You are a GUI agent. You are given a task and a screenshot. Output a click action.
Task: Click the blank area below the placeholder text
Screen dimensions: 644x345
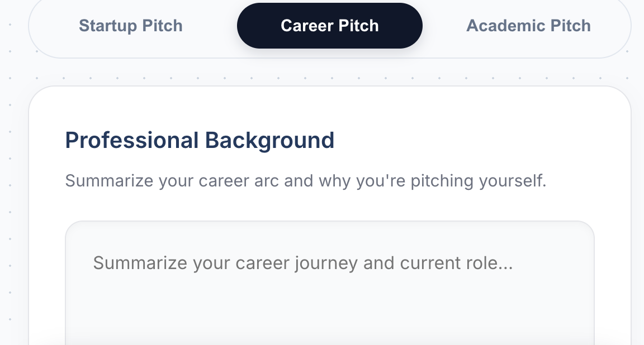(x=330, y=312)
